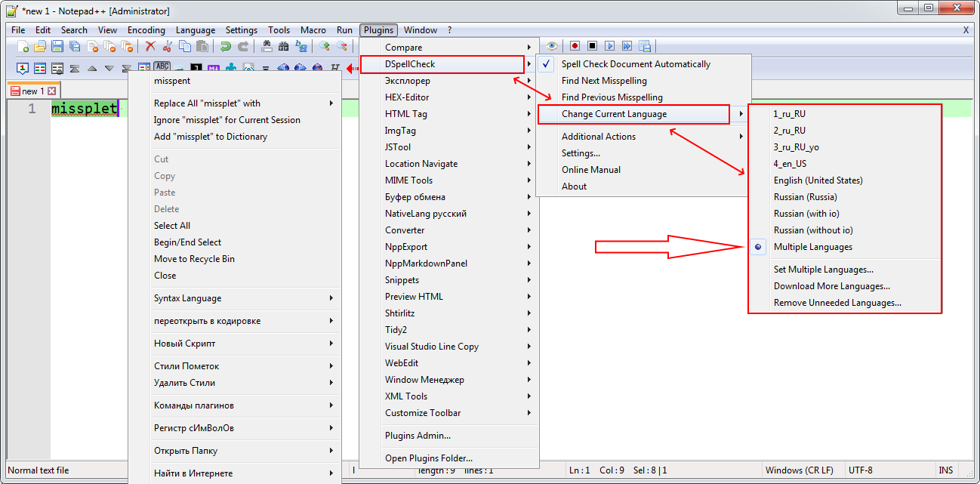The image size is (980, 484).
Task: Expand the XML Tools submenu
Action: click(448, 396)
